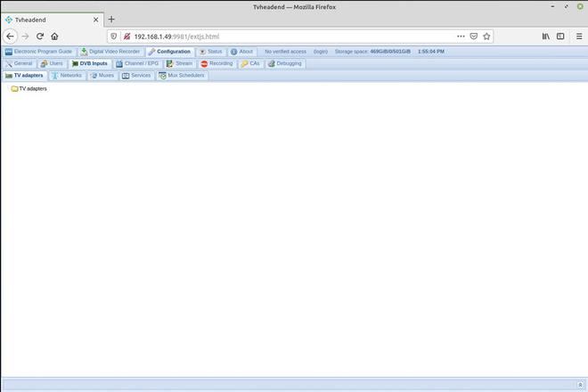Reload the Tvheadend page

click(40, 37)
